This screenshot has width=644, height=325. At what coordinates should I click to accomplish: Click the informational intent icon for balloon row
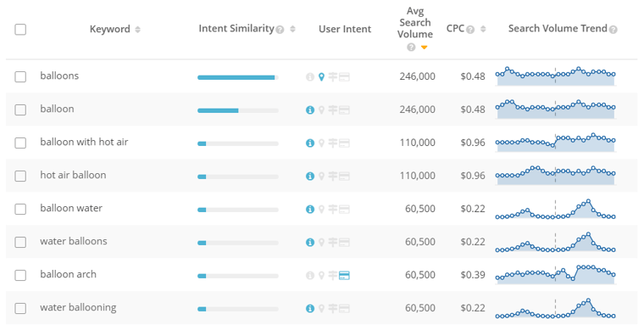point(310,109)
